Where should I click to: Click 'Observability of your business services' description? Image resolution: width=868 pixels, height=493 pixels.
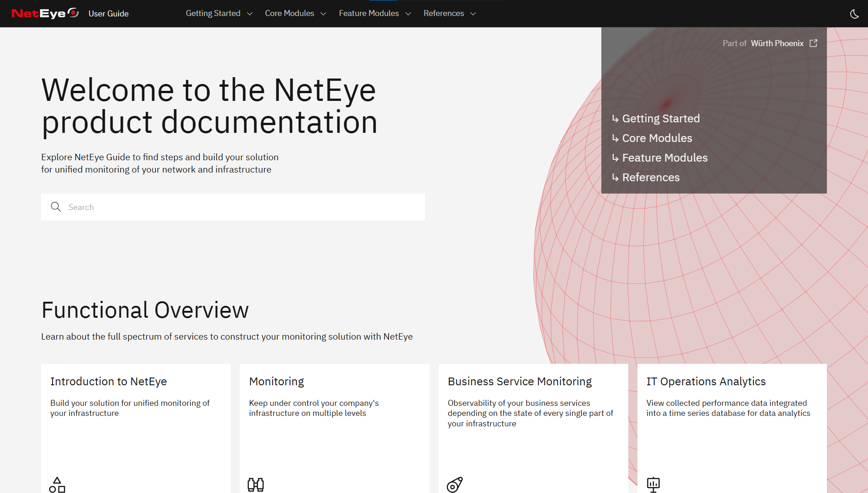click(x=530, y=413)
